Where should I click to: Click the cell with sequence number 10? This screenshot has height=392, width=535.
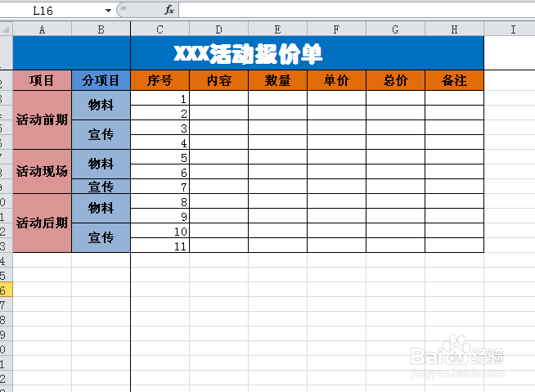pos(160,231)
